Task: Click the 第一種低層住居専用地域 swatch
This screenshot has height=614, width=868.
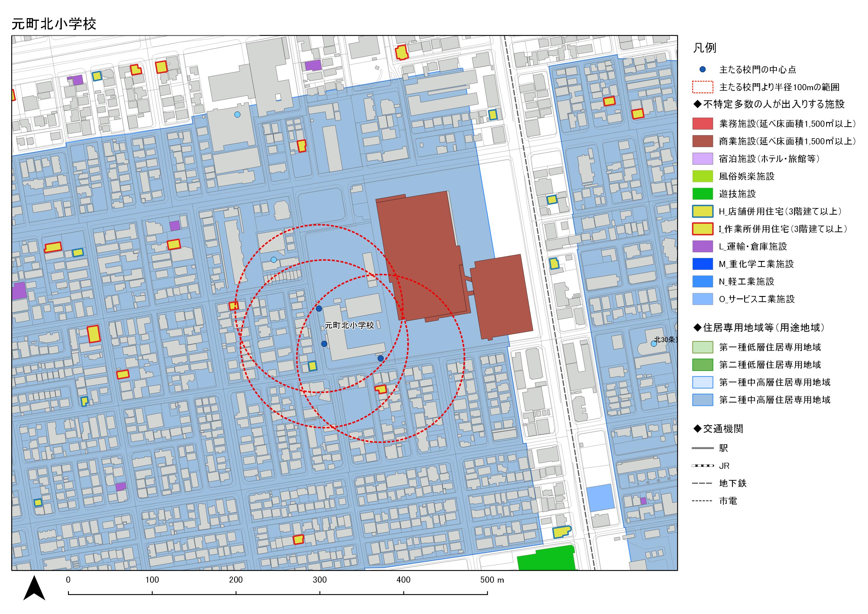Action: (x=702, y=347)
